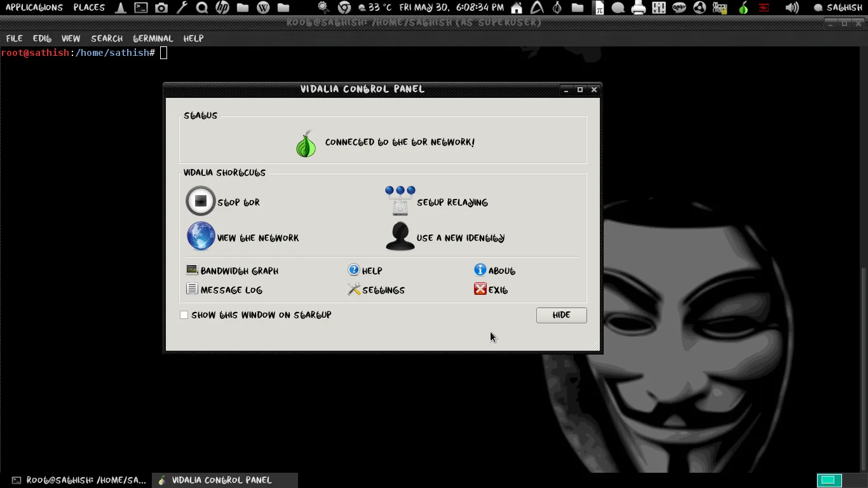Click Setup Relaying text
Screen dimensions: 868x488
point(452,203)
